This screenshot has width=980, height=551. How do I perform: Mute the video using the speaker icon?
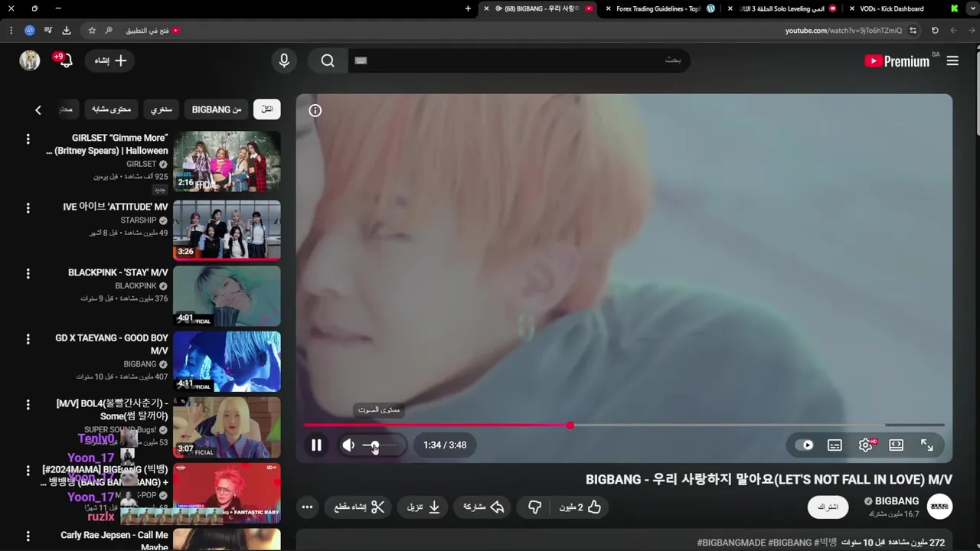tap(348, 445)
